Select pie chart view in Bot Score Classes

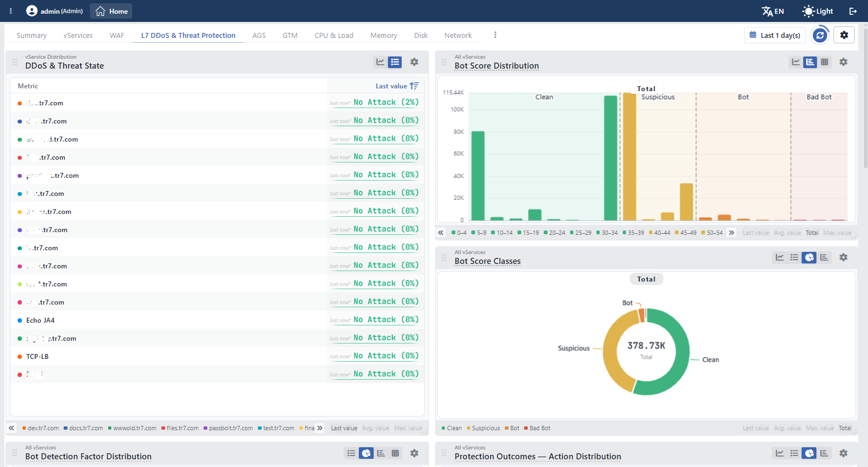pyautogui.click(x=809, y=257)
